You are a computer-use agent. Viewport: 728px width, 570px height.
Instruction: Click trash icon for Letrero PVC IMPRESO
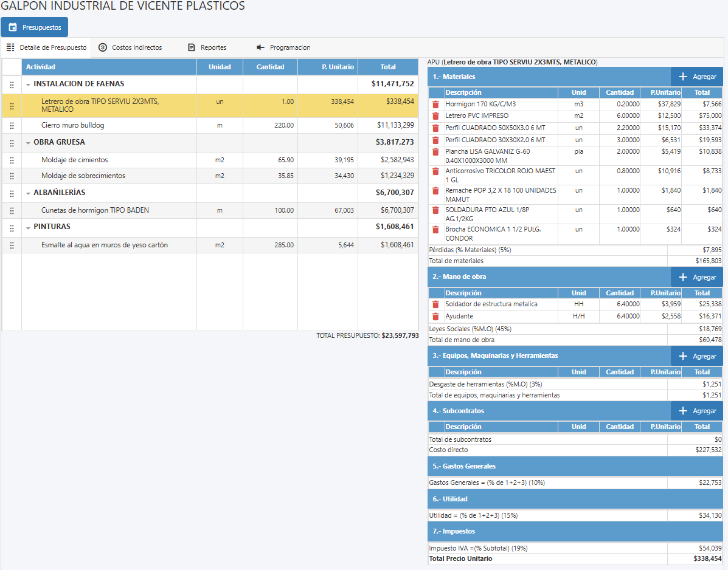[x=435, y=116]
